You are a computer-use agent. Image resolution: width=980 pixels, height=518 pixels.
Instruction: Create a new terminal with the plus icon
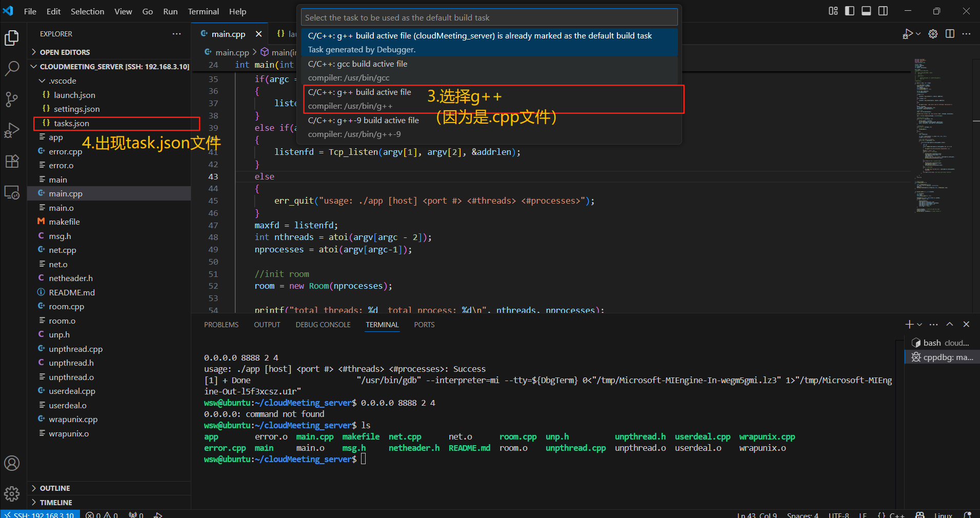[910, 324]
